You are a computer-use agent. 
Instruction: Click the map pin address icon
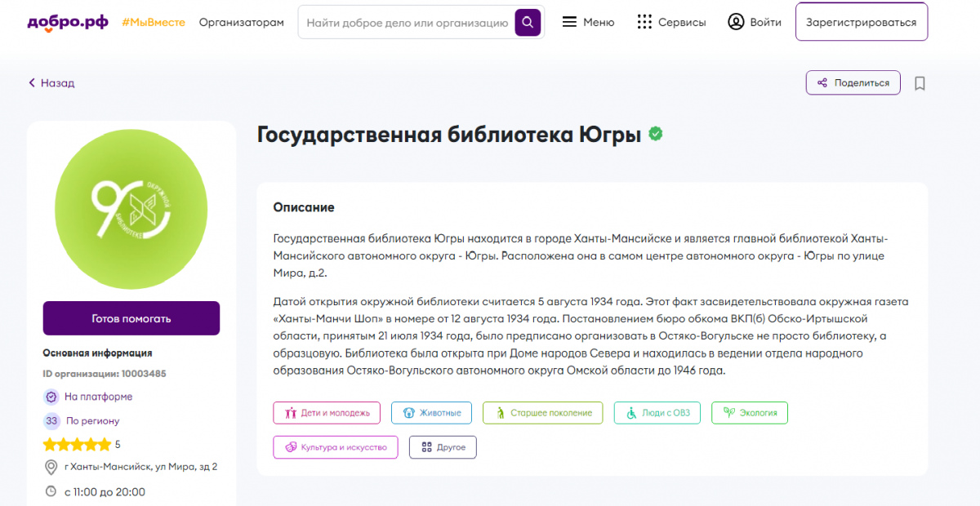51,467
